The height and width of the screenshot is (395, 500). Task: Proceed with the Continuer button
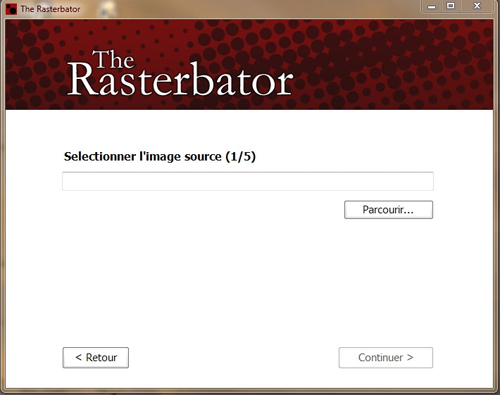(386, 358)
